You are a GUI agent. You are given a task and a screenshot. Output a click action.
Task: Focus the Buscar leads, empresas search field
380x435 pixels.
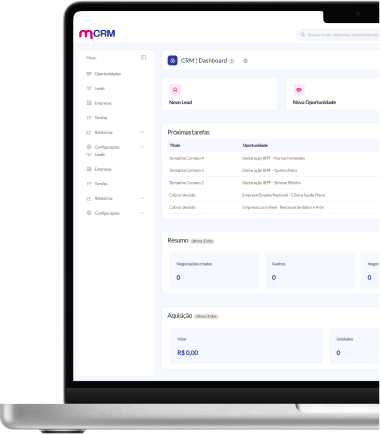338,35
